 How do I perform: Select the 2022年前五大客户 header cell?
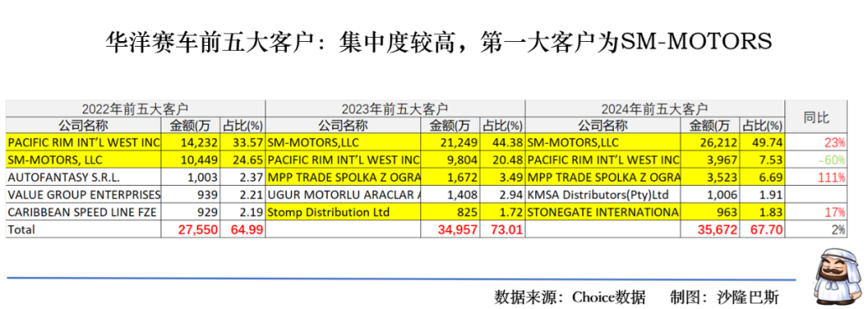[136, 109]
